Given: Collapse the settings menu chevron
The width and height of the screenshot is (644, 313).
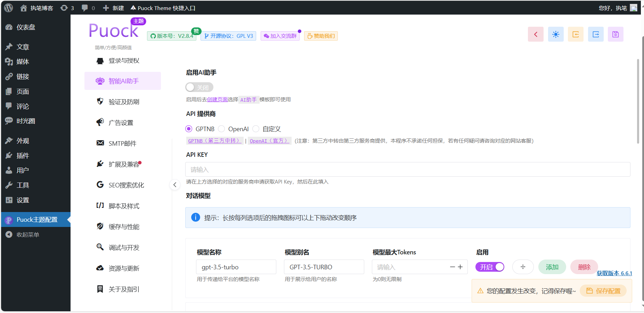Looking at the screenshot, I should tap(175, 185).
